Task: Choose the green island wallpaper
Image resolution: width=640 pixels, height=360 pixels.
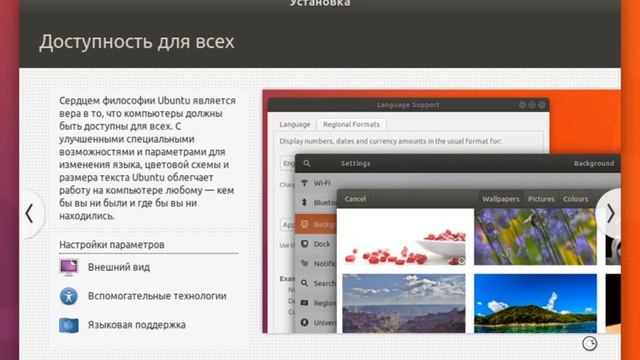Action: 535,303
